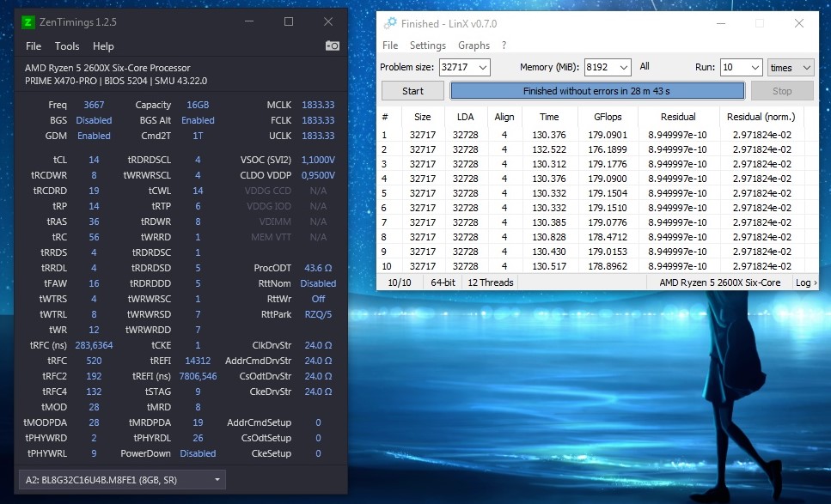831x504 pixels.
Task: Click the 12 Threads status bar entry
Action: [x=490, y=282]
